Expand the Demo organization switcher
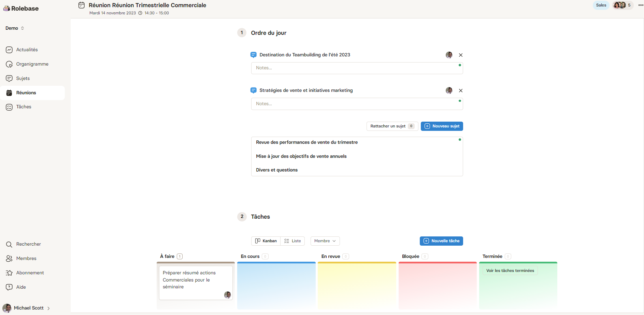This screenshot has height=315, width=644. 15,28
